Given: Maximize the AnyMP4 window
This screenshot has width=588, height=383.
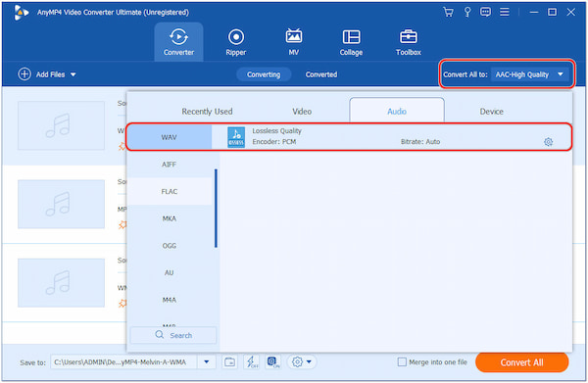Looking at the screenshot, I should [x=552, y=12].
